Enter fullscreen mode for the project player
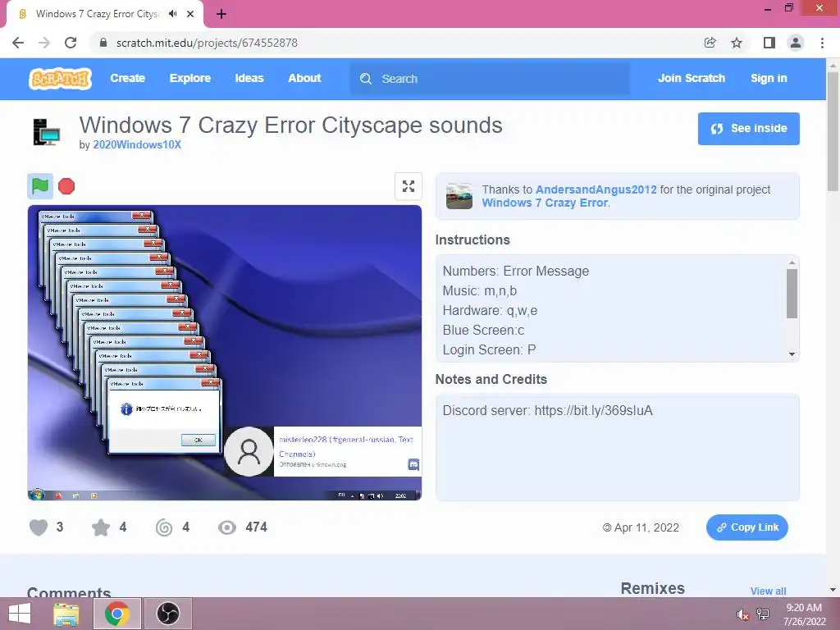Image resolution: width=840 pixels, height=630 pixels. tap(409, 186)
